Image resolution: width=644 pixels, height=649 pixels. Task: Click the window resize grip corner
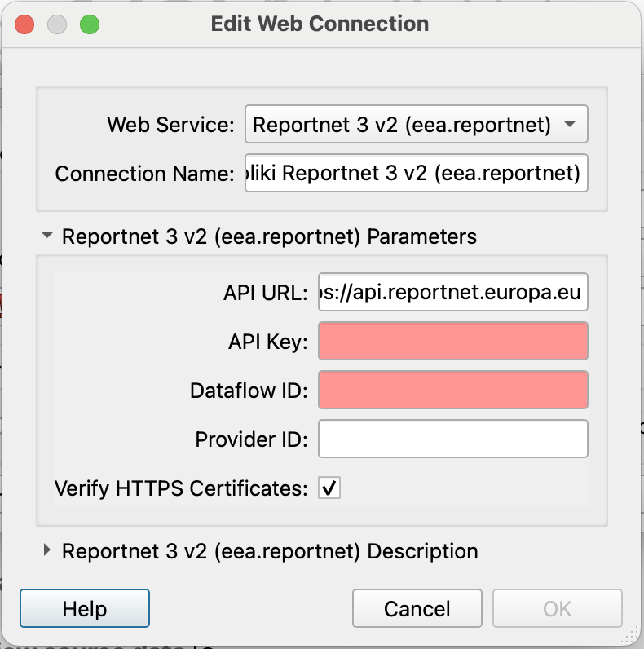coord(633,634)
